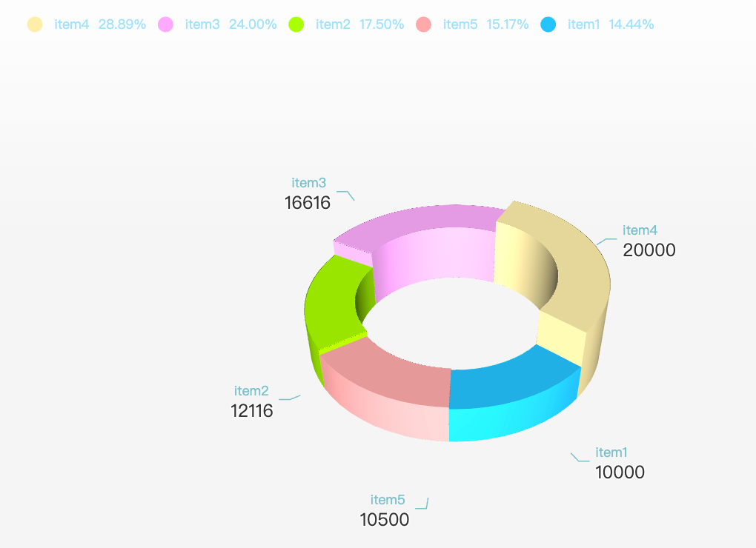Click the item2 percentage label 17.50%

pyautogui.click(x=382, y=24)
